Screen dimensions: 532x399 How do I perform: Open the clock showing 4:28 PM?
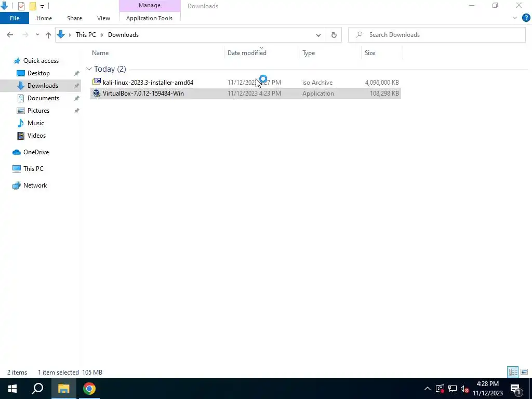[x=487, y=389]
